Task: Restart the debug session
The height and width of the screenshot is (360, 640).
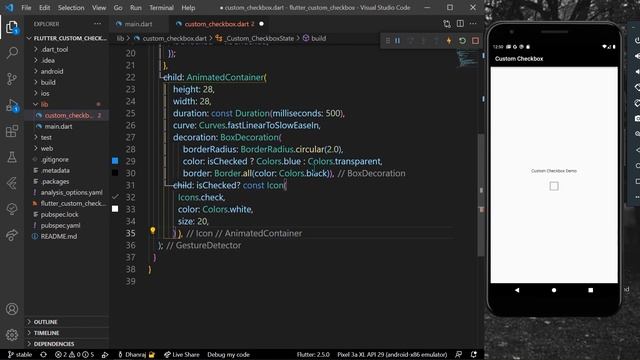Action: pos(462,41)
